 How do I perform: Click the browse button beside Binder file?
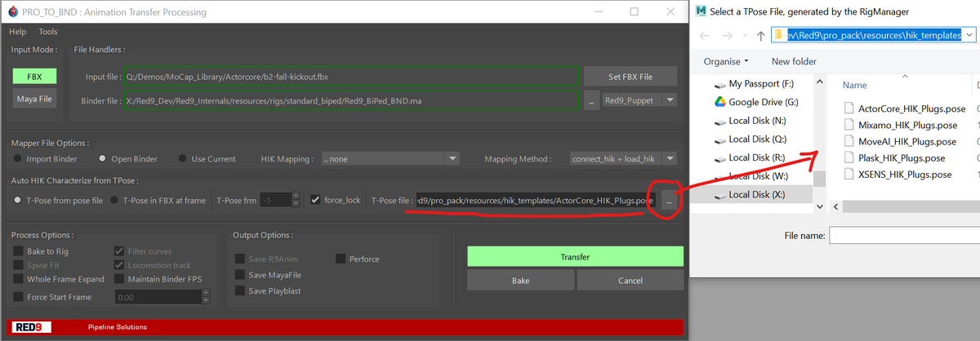591,100
